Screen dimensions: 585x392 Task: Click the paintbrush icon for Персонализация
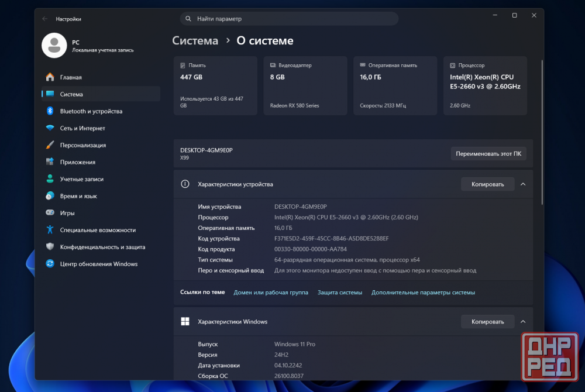click(50, 145)
